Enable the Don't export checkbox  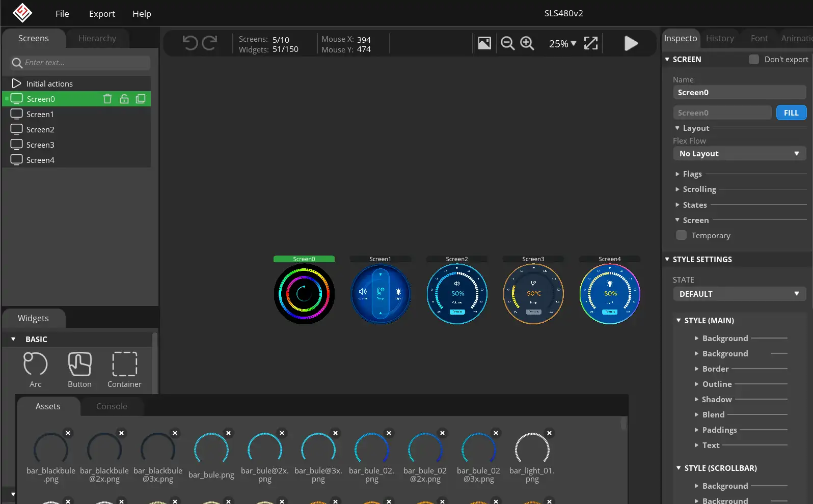753,60
